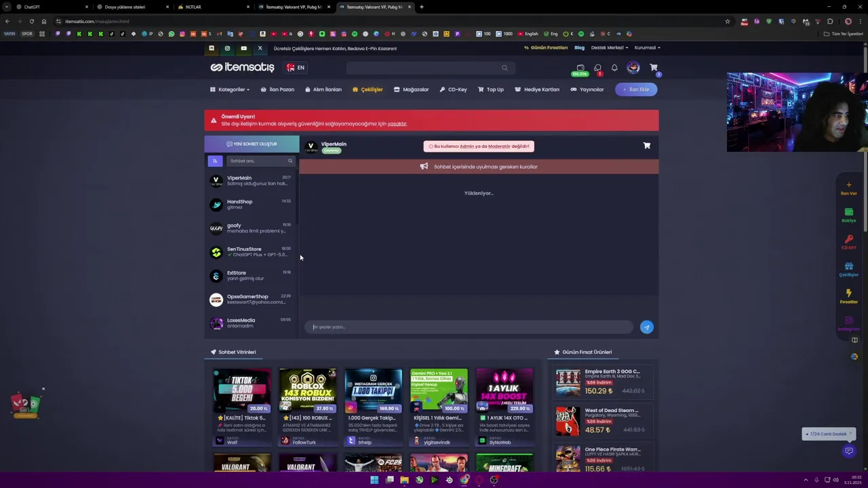Click magnifier icon in Sohbet ara field
Screen dimensions: 868x488
290,161
